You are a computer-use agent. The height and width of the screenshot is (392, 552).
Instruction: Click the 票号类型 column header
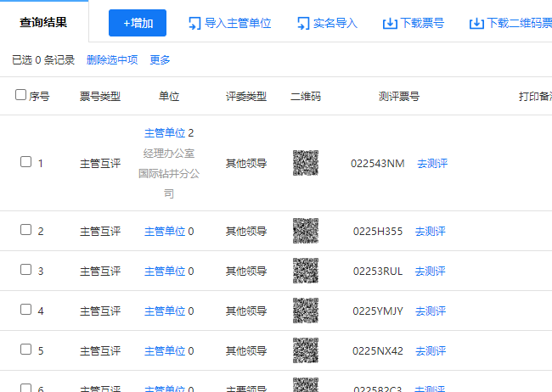100,96
